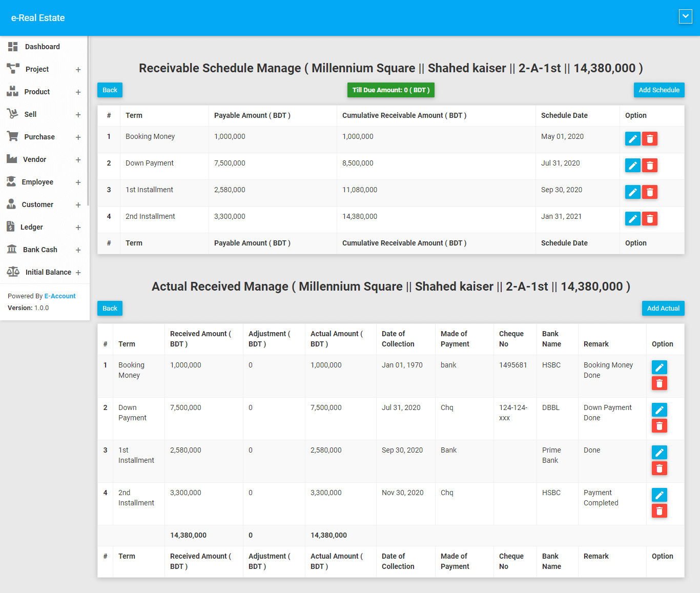Image resolution: width=700 pixels, height=593 pixels.
Task: Expand the Bank Cash menu
Action: click(x=78, y=250)
